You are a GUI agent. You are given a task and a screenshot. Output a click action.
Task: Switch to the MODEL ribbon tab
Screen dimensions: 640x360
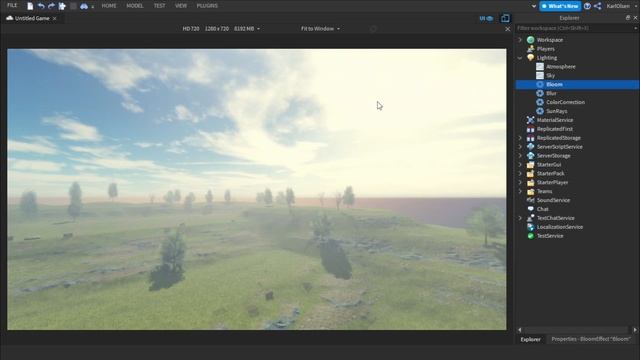pos(135,6)
